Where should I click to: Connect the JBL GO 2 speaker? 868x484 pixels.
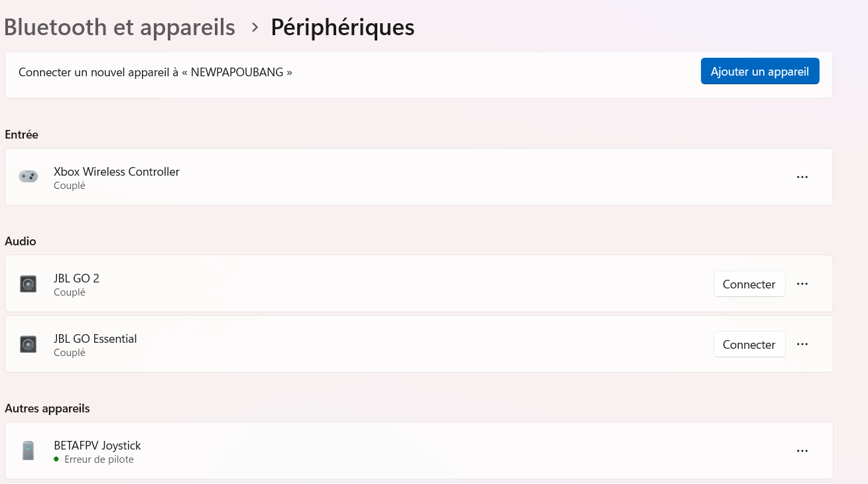[749, 284]
